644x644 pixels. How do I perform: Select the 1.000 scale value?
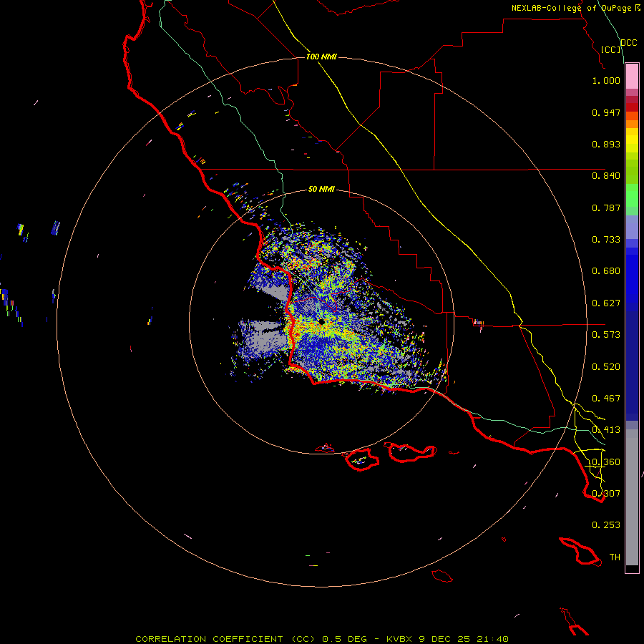coord(606,80)
